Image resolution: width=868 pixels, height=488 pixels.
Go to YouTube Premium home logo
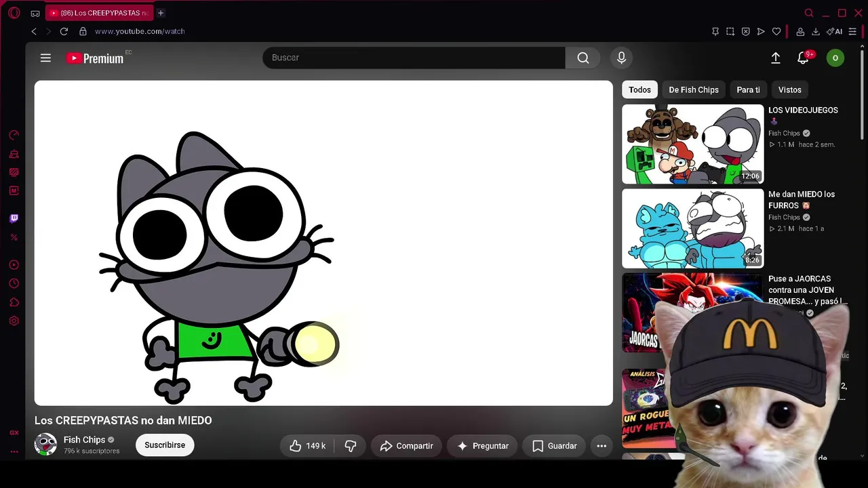point(95,58)
